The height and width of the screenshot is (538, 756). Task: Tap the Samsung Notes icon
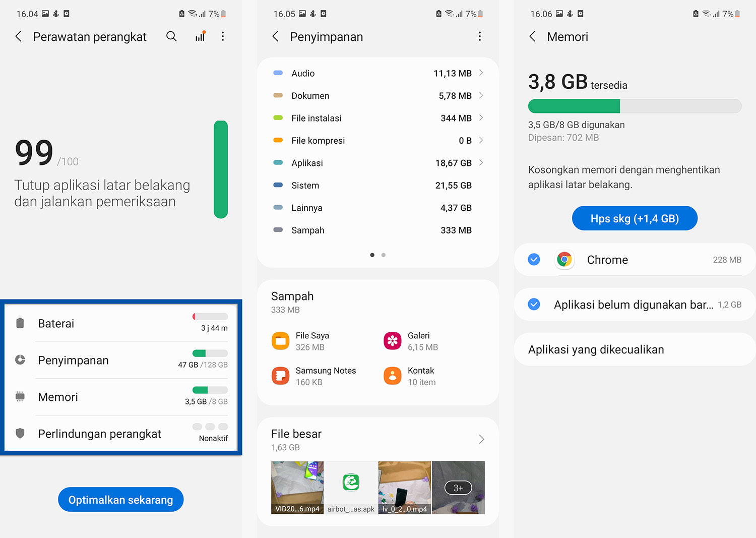(x=280, y=376)
